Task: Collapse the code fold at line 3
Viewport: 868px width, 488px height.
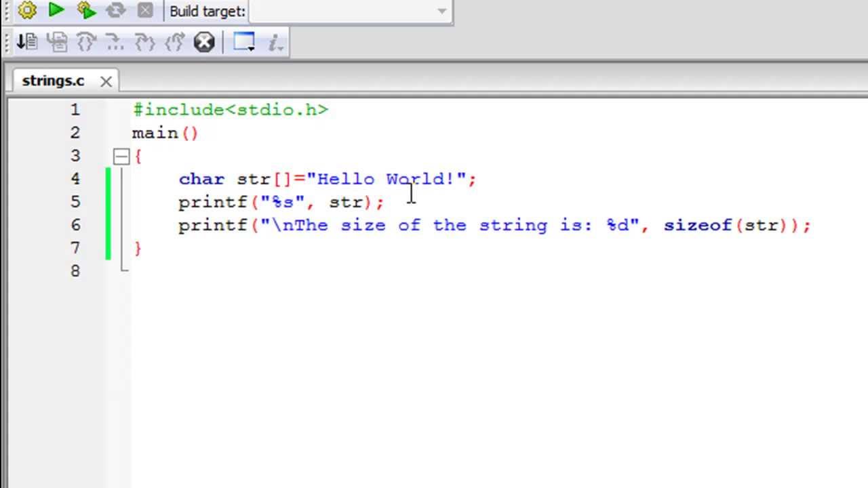Action: [121, 157]
